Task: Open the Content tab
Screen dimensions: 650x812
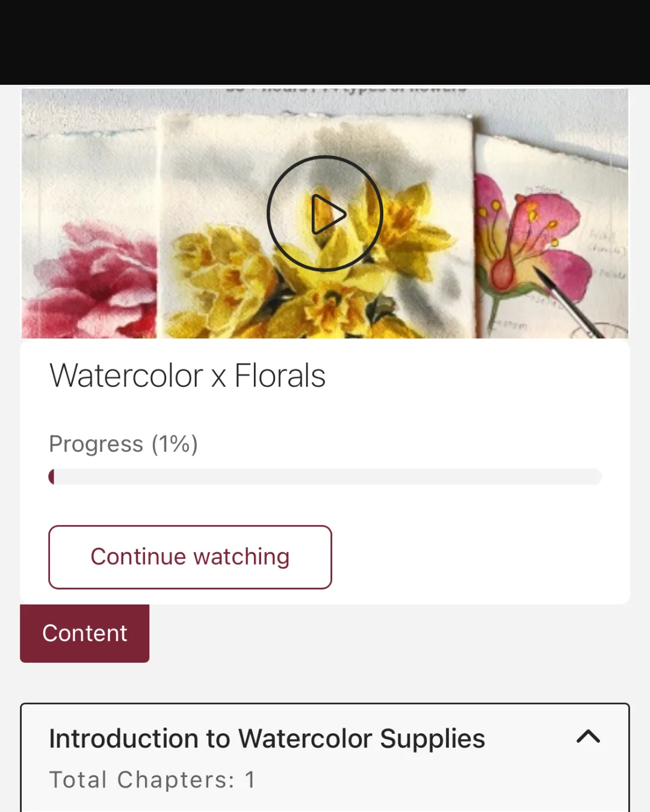Action: [85, 633]
